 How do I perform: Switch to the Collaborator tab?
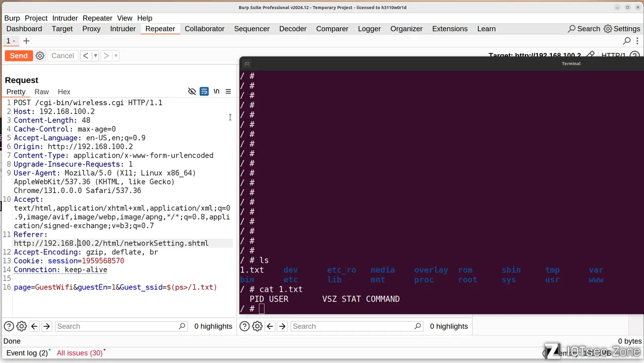[x=204, y=29]
